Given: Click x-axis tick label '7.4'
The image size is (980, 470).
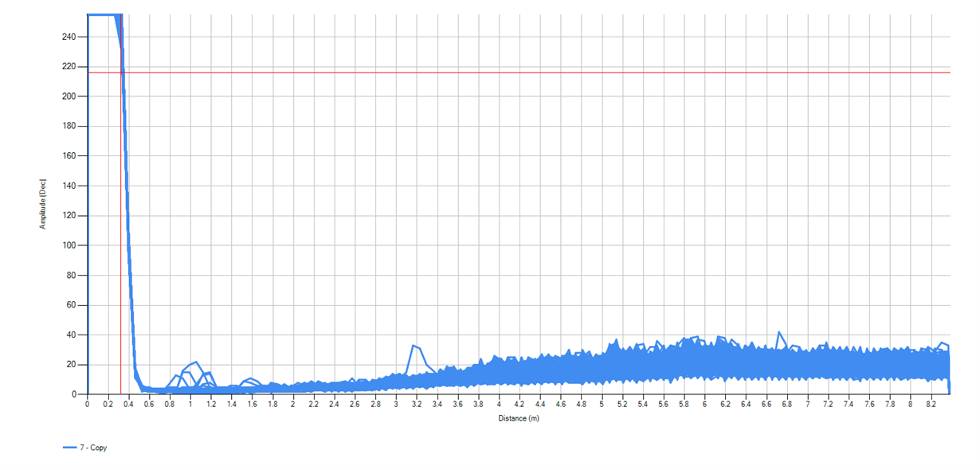Looking at the screenshot, I should 849,405.
